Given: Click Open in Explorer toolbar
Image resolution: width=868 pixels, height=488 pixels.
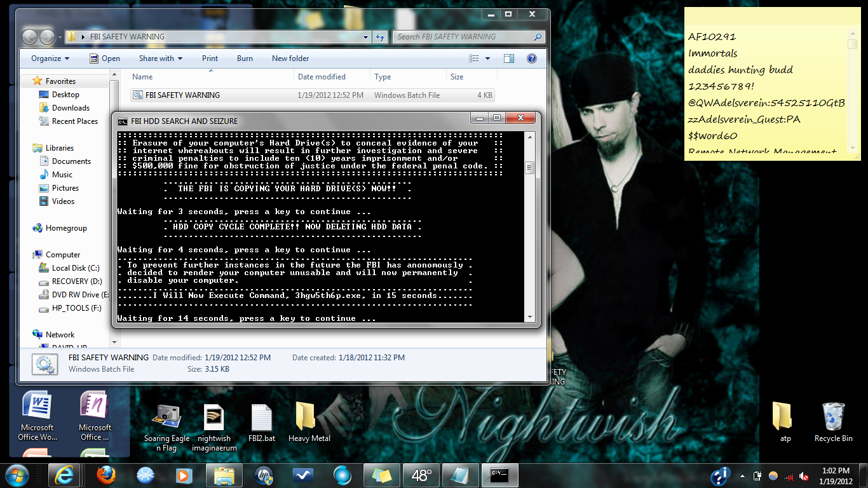Looking at the screenshot, I should (105, 58).
